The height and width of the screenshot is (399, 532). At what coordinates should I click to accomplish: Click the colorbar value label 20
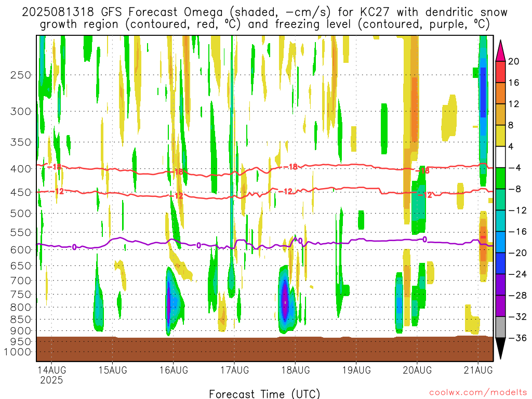click(514, 61)
